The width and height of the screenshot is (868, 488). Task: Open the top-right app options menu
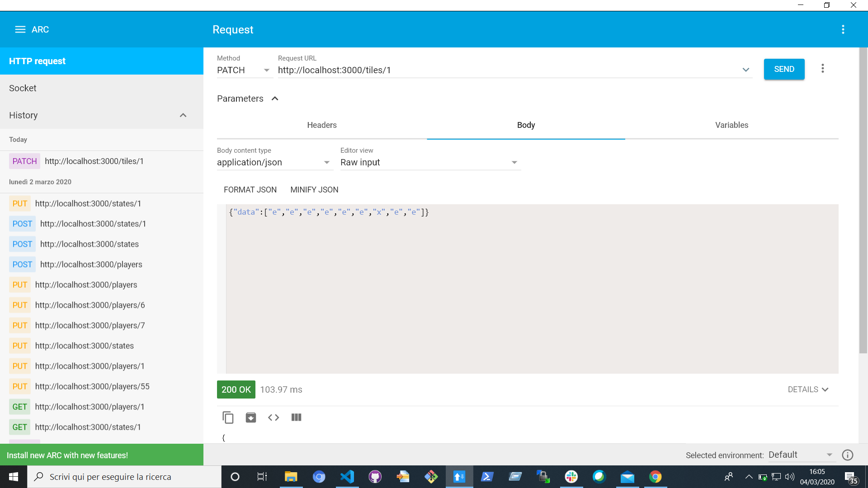point(843,29)
